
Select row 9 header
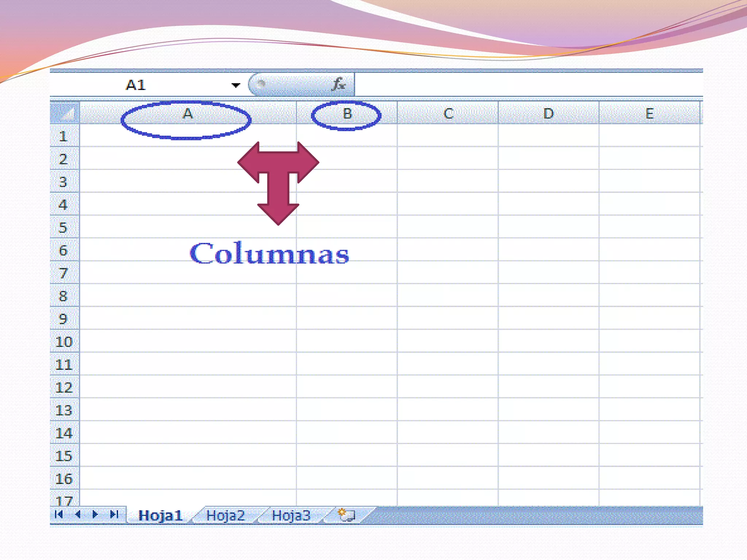point(64,318)
